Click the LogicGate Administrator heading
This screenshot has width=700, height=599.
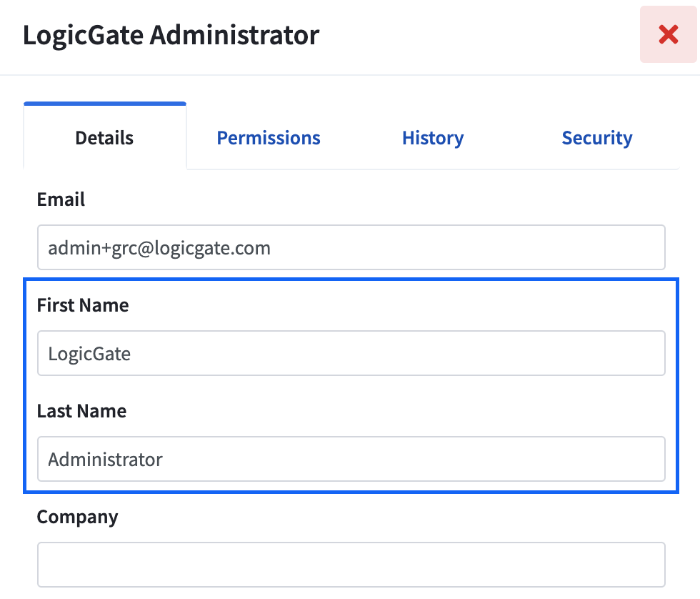(x=171, y=35)
